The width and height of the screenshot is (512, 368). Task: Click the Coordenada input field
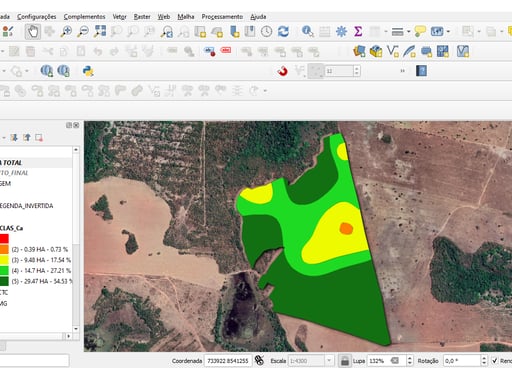click(x=227, y=361)
